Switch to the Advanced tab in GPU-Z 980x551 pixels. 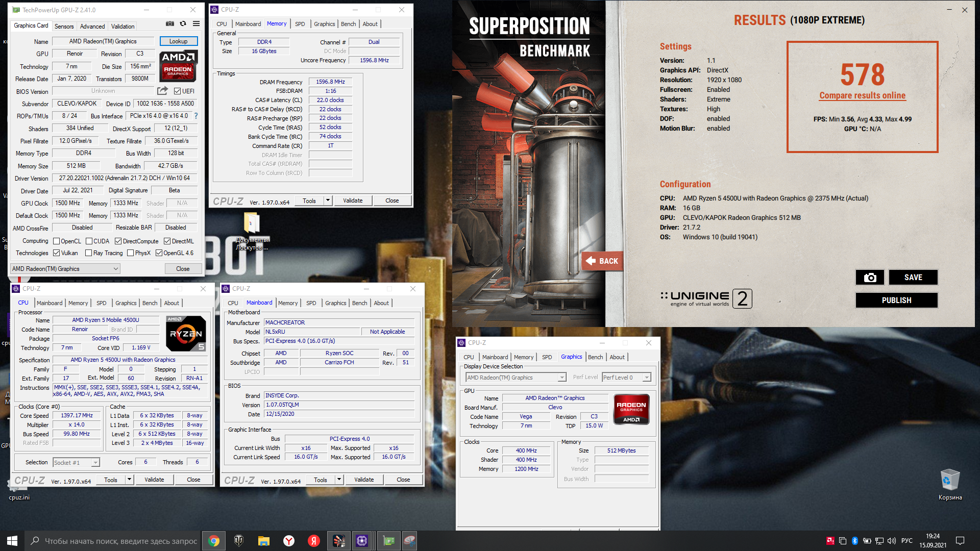92,27
